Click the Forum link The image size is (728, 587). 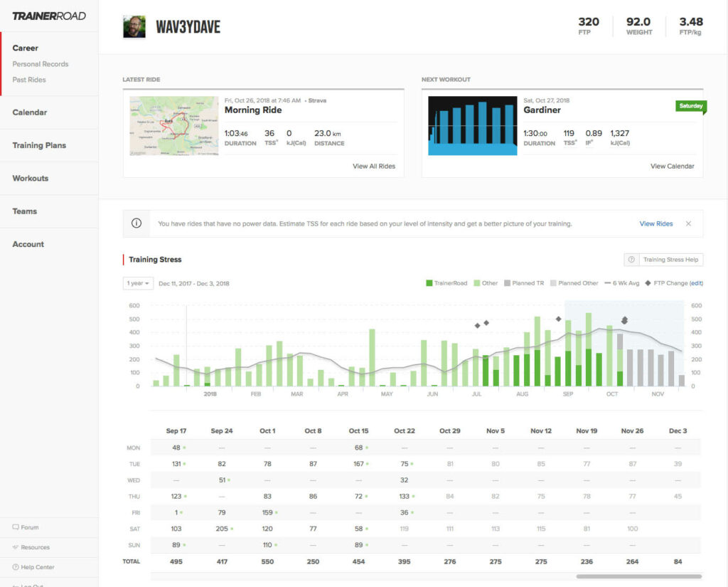click(x=30, y=527)
